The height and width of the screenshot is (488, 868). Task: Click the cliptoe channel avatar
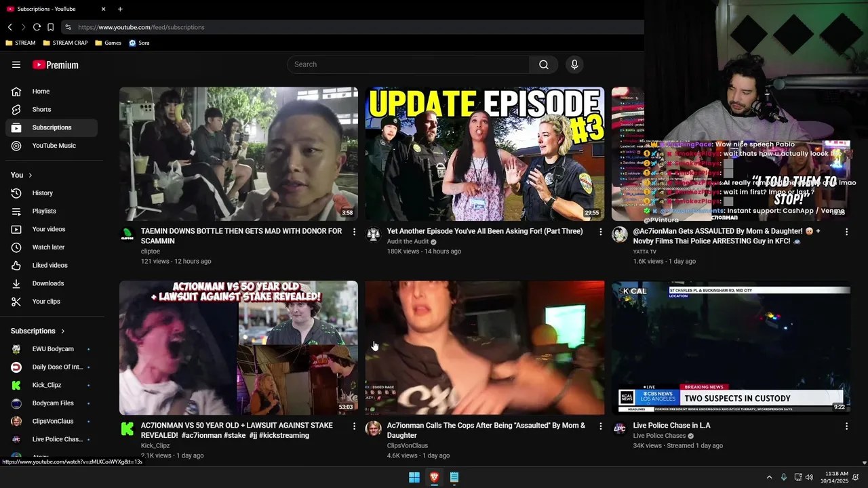(x=127, y=235)
